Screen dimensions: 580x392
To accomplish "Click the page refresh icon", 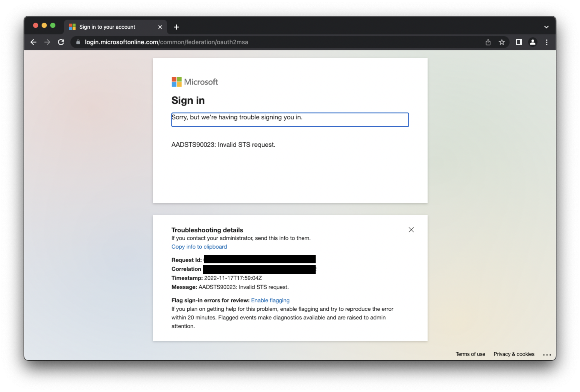I will tap(61, 42).
